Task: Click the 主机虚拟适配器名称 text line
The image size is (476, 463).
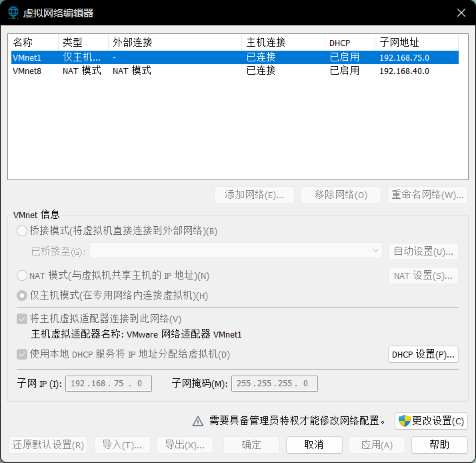Action: [x=136, y=334]
